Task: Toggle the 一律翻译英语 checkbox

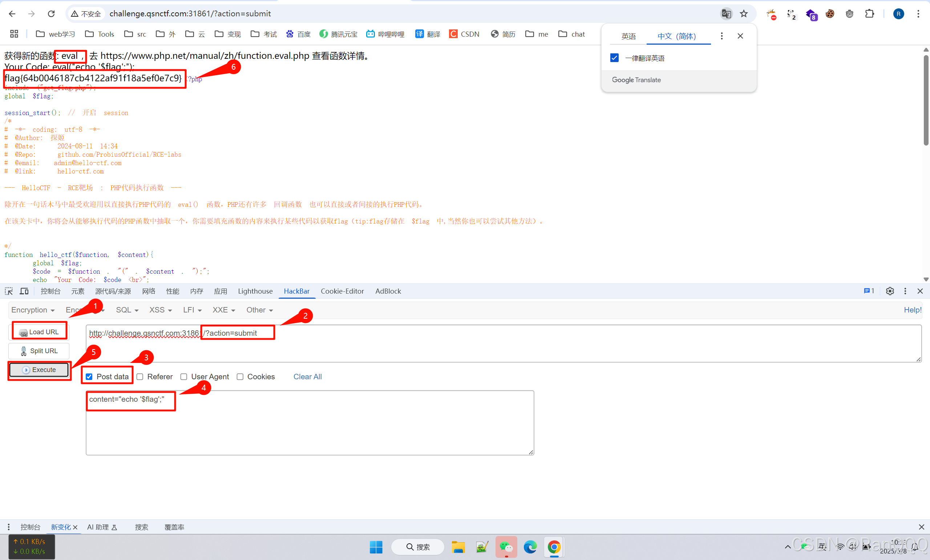Action: (614, 58)
